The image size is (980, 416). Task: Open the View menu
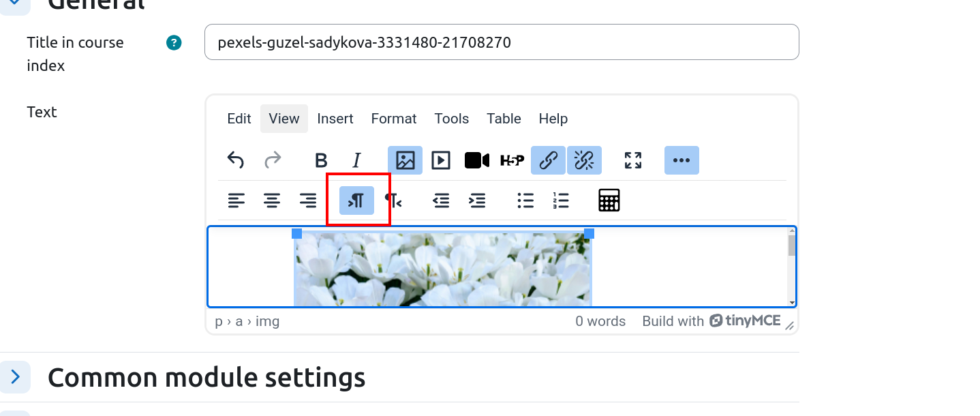pos(284,119)
